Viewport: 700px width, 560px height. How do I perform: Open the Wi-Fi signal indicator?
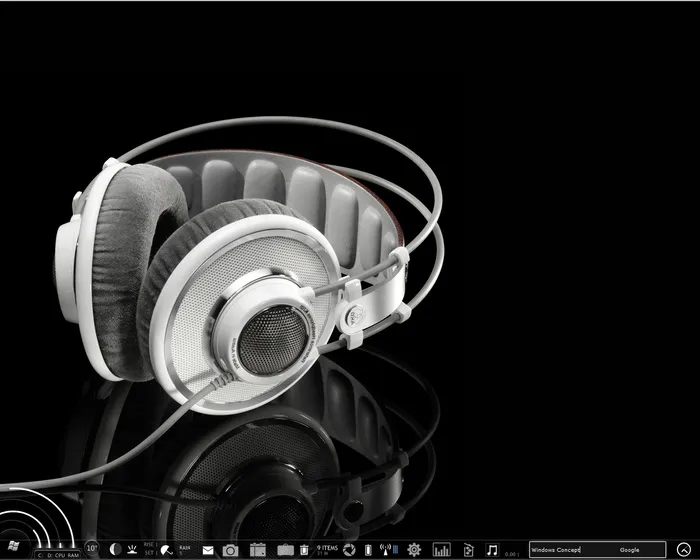point(388,550)
